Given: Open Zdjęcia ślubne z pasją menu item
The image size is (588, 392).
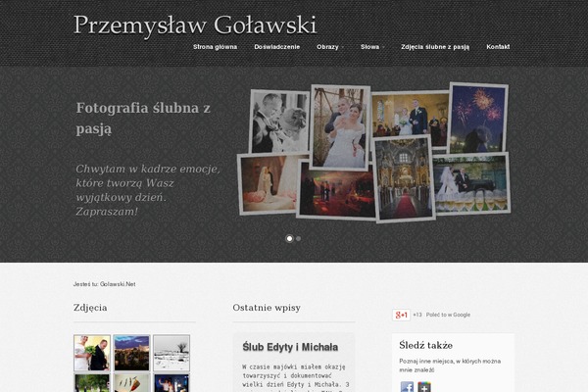Looking at the screenshot, I should [x=435, y=47].
